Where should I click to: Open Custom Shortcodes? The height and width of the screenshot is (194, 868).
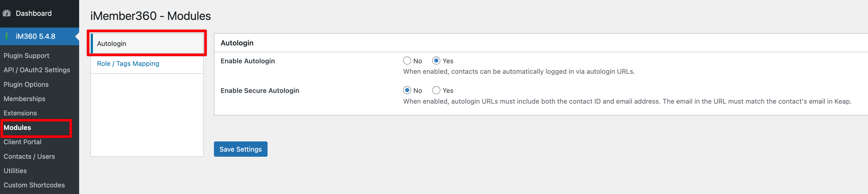pyautogui.click(x=34, y=185)
